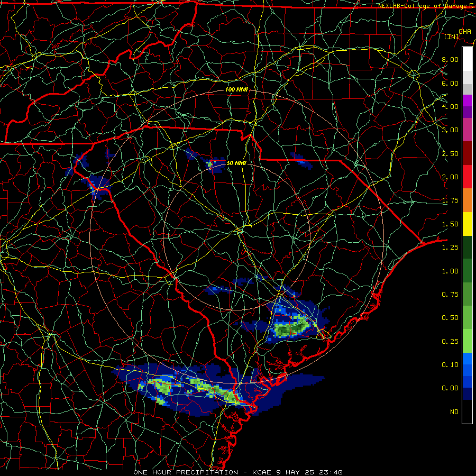Click the 0.50 scale value

tap(450, 318)
